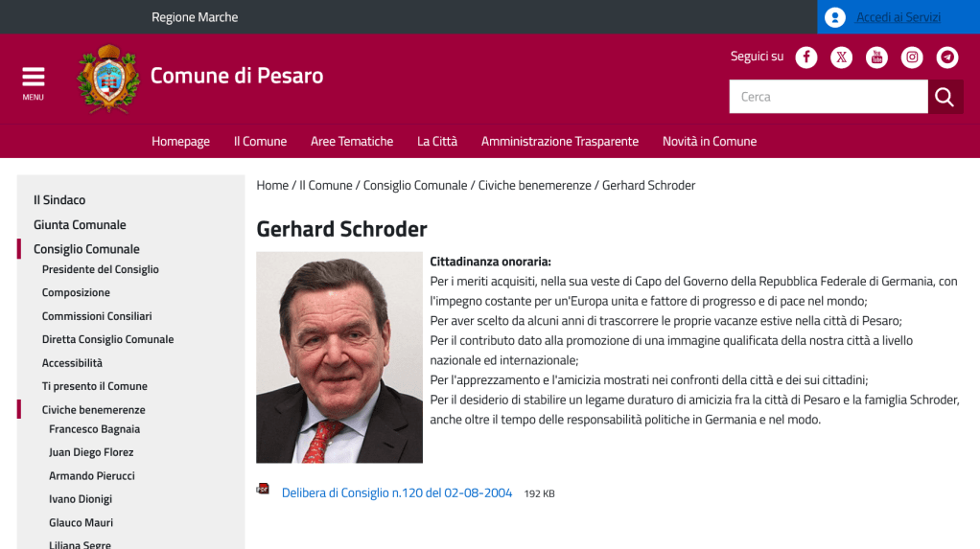
Task: Expand Consiglio Comunale in the sidebar
Action: click(x=86, y=249)
